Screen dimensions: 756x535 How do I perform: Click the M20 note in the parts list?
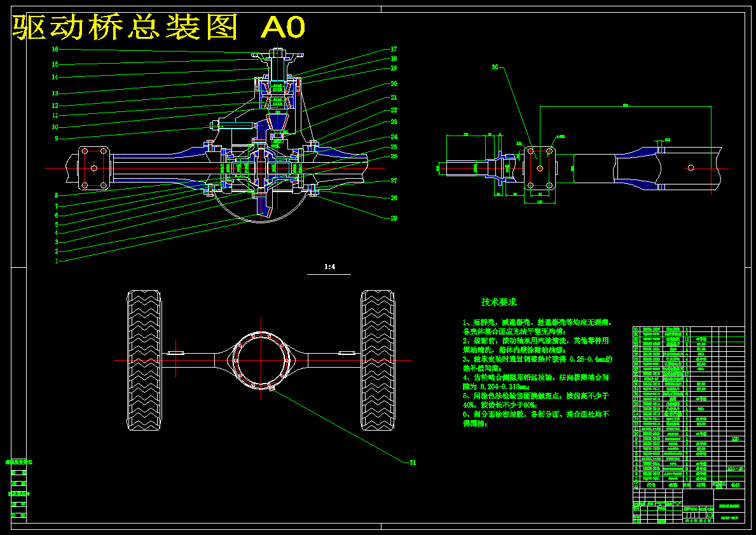click(x=735, y=439)
